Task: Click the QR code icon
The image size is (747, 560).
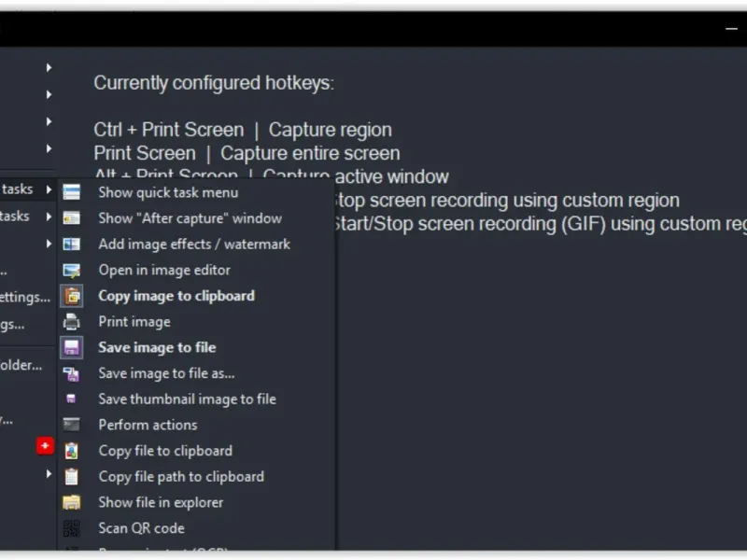Action: (x=72, y=528)
